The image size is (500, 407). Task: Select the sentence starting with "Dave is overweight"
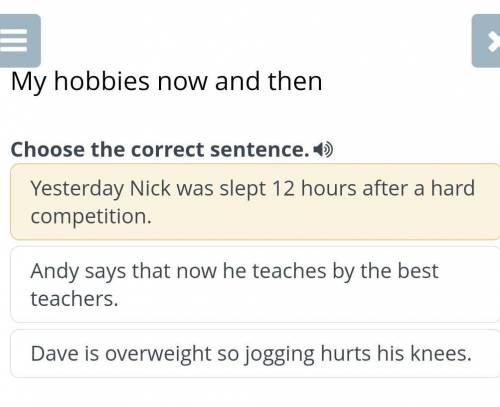[255, 354]
